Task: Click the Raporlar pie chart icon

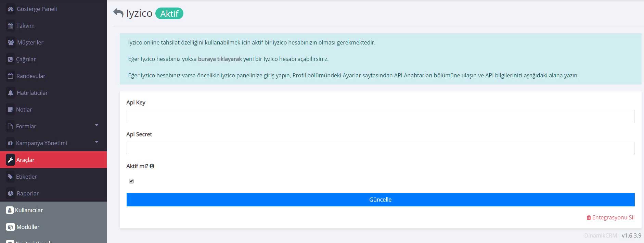Action: pyautogui.click(x=11, y=193)
